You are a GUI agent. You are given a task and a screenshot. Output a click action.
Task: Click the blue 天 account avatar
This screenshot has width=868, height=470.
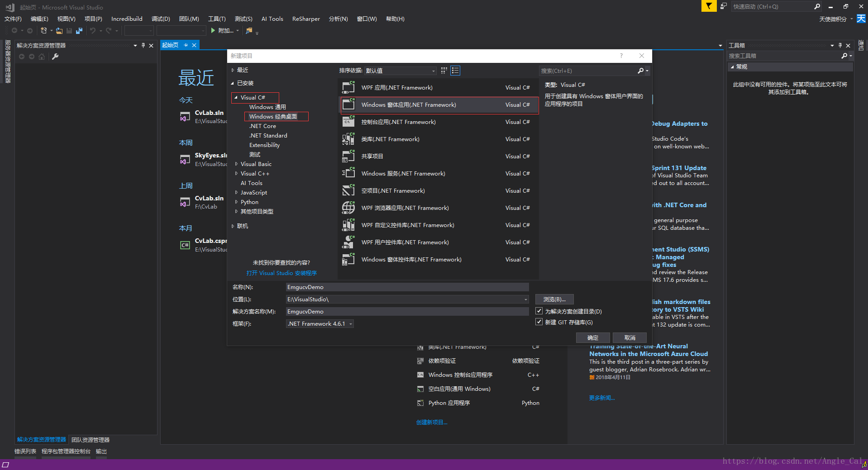[x=861, y=19]
